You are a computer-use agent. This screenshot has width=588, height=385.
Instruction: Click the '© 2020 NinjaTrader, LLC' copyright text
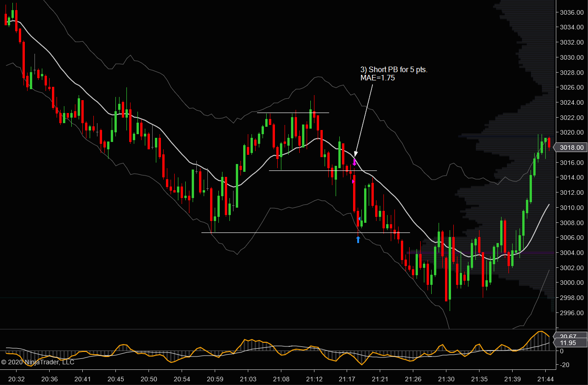pyautogui.click(x=38, y=362)
